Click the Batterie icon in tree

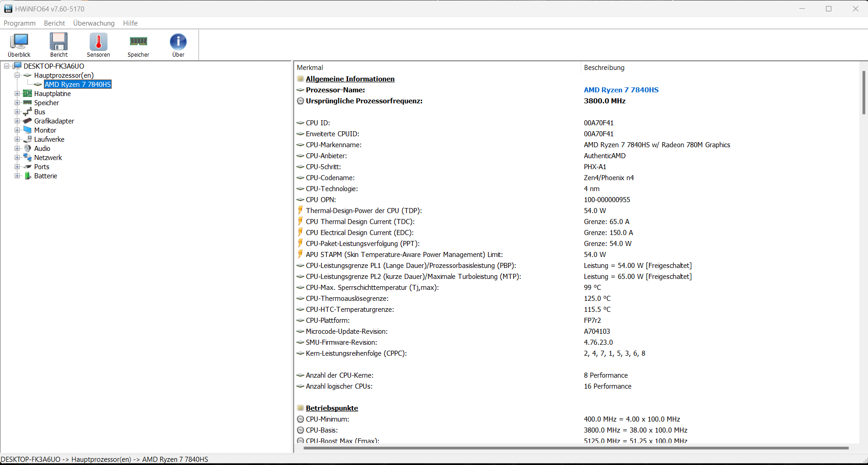tap(28, 176)
